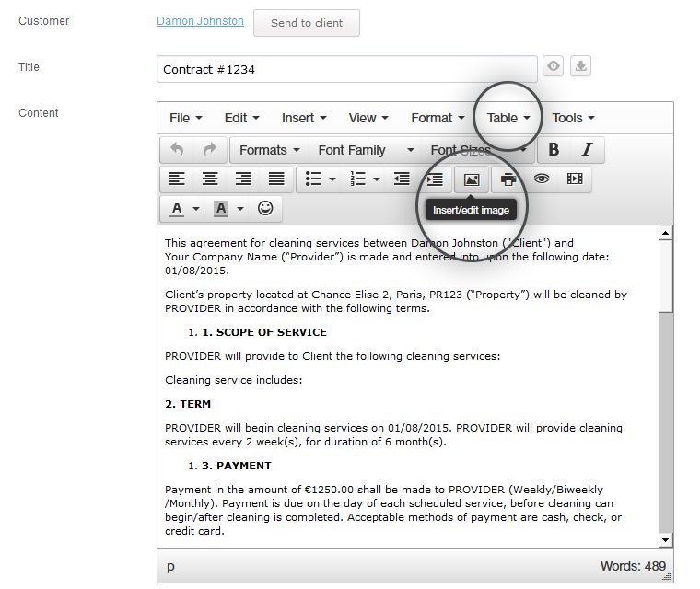Open the Insert menu

click(x=304, y=118)
